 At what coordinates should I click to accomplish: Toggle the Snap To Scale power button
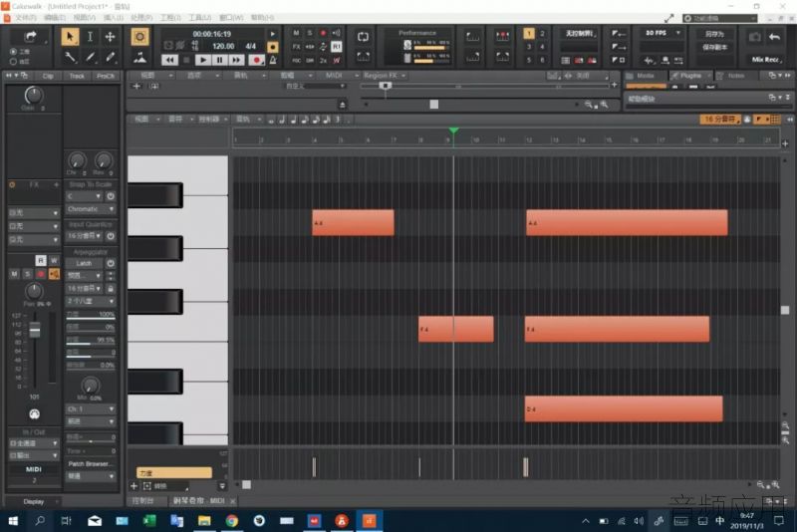(111, 196)
